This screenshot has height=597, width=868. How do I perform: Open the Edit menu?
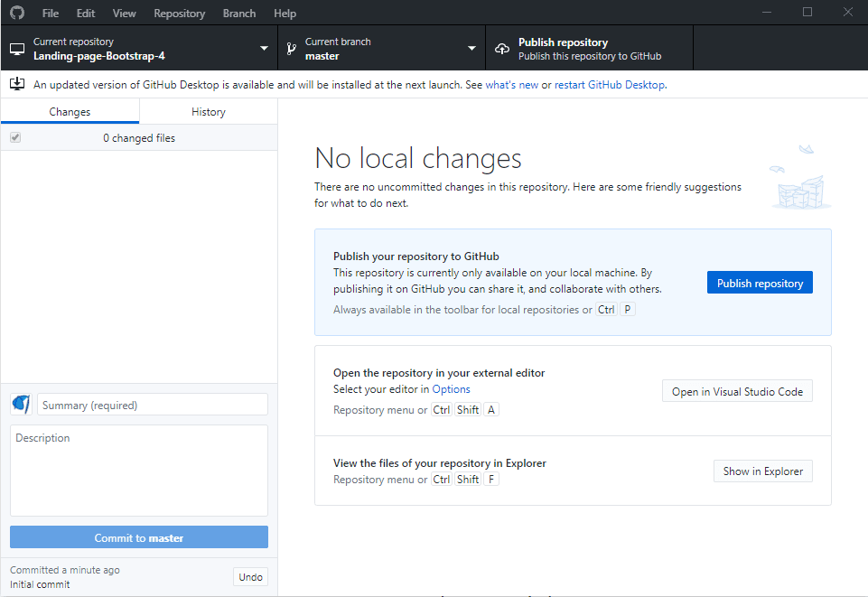tap(86, 14)
